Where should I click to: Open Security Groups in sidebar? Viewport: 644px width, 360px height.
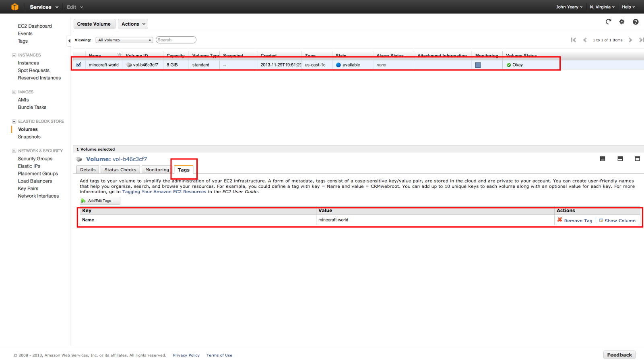[35, 159]
